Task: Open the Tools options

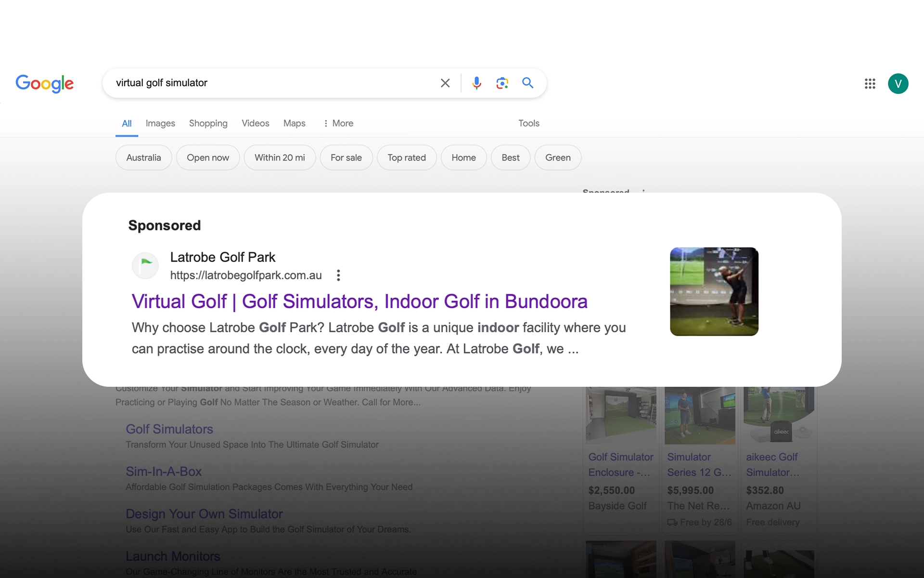Action: (529, 123)
